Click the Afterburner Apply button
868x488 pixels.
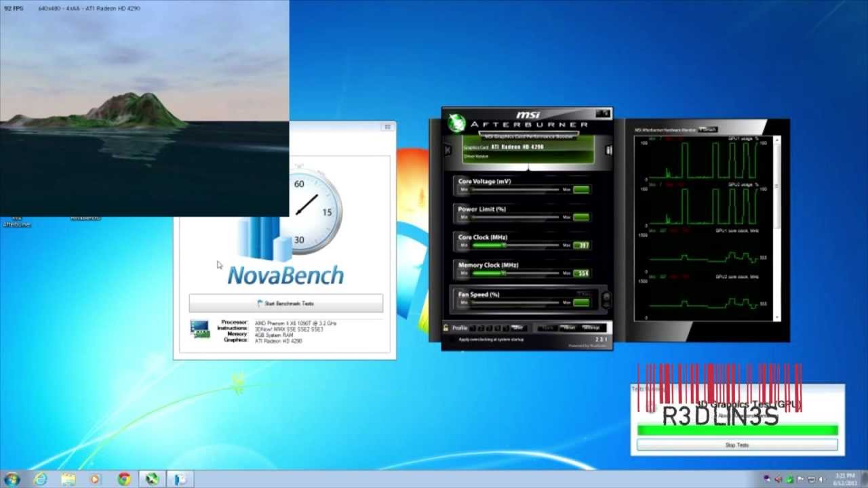tap(547, 328)
